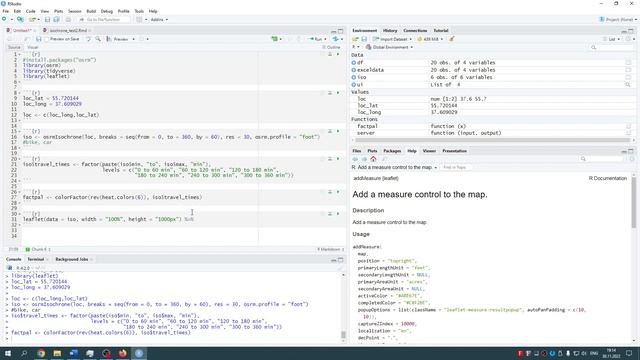Expand the df data object

point(354,62)
